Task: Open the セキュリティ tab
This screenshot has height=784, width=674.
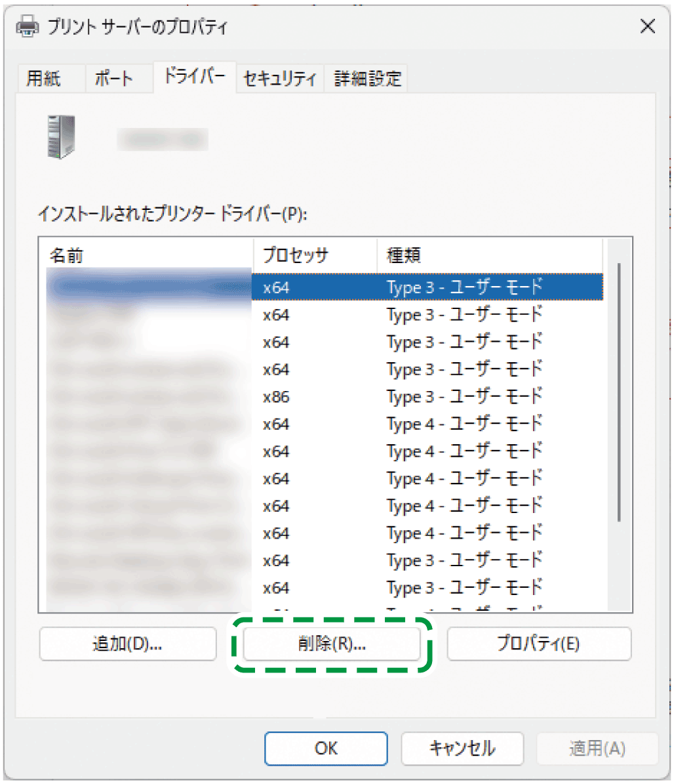Action: pyautogui.click(x=279, y=78)
